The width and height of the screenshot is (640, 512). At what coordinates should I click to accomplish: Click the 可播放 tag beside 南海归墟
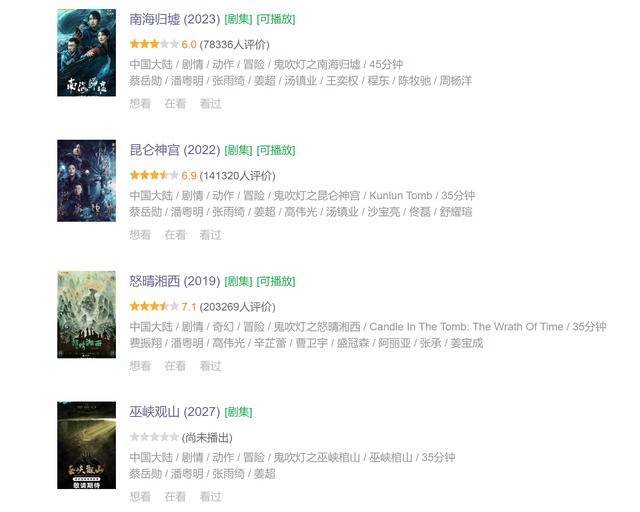click(276, 19)
